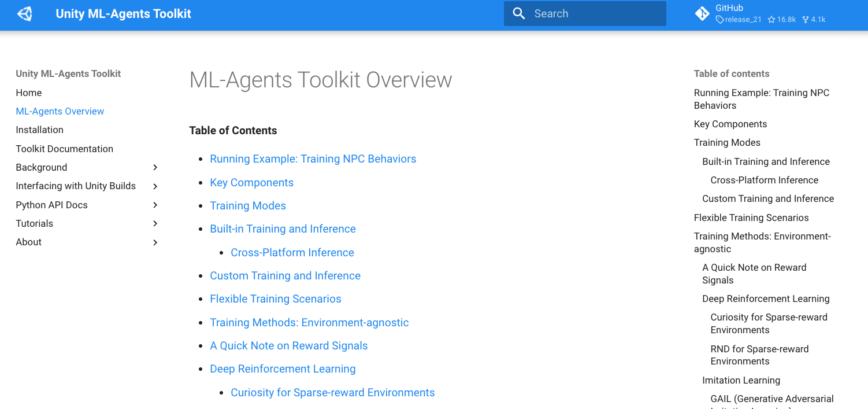Open Training Modes link in content
This screenshot has height=409, width=868.
(x=248, y=205)
